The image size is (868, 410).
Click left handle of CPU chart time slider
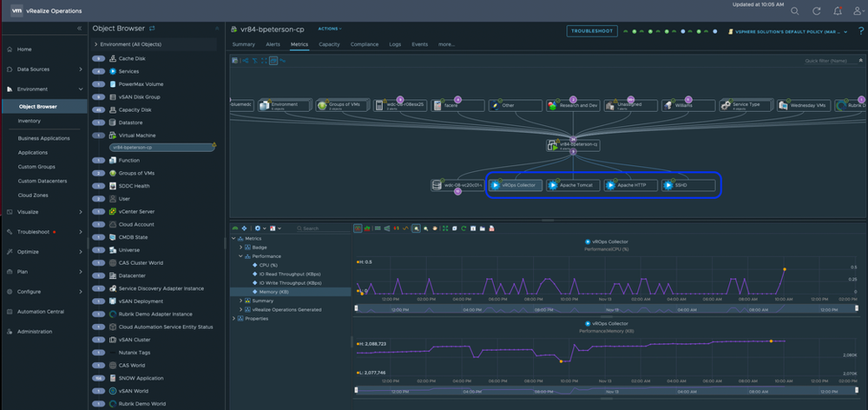357,308
